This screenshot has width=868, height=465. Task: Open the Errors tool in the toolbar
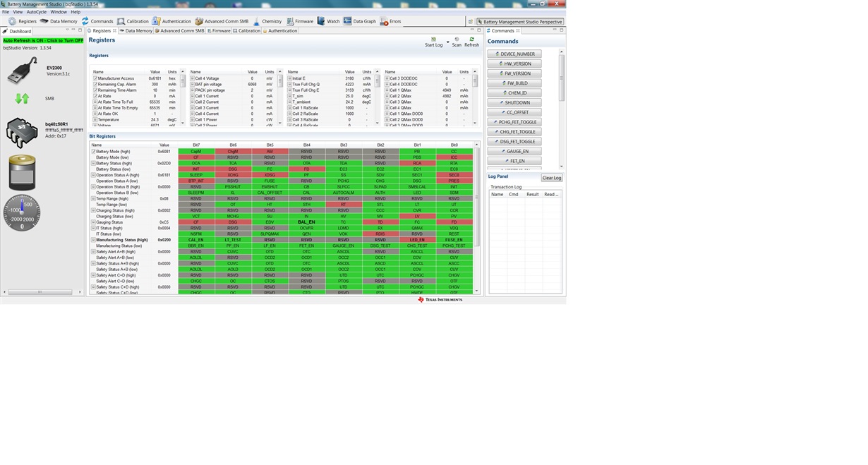click(390, 21)
